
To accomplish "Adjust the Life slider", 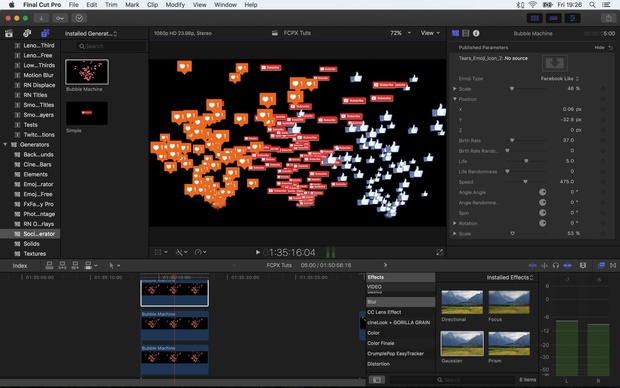I will tap(526, 161).
